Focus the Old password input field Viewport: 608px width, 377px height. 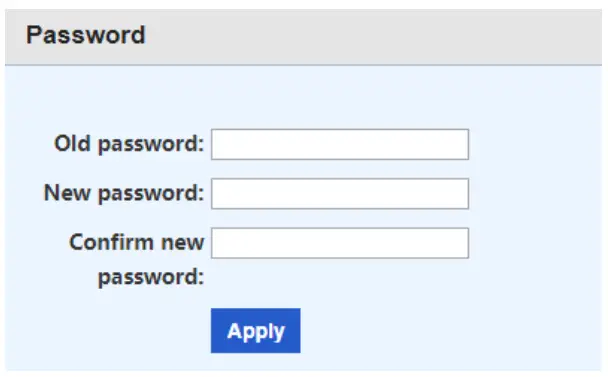[x=340, y=144]
